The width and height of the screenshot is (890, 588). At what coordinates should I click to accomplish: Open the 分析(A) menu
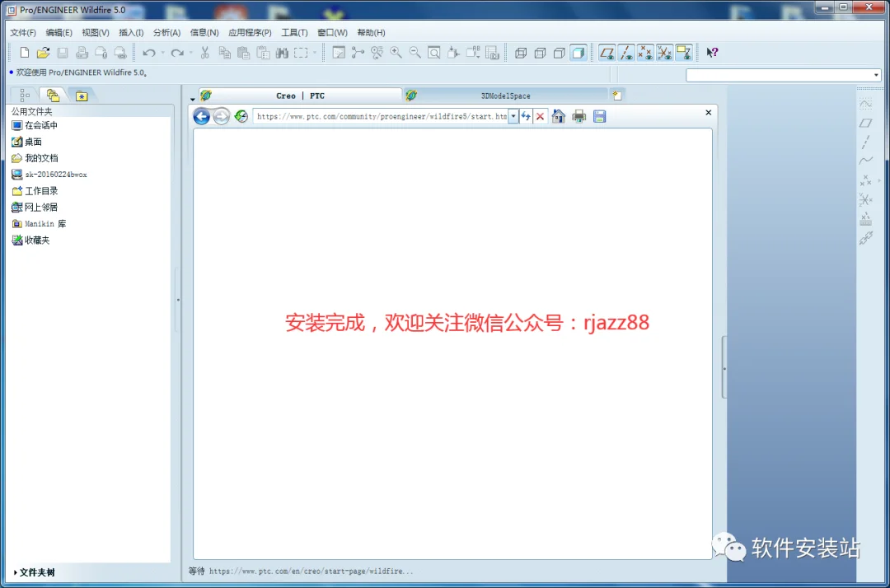[166, 32]
